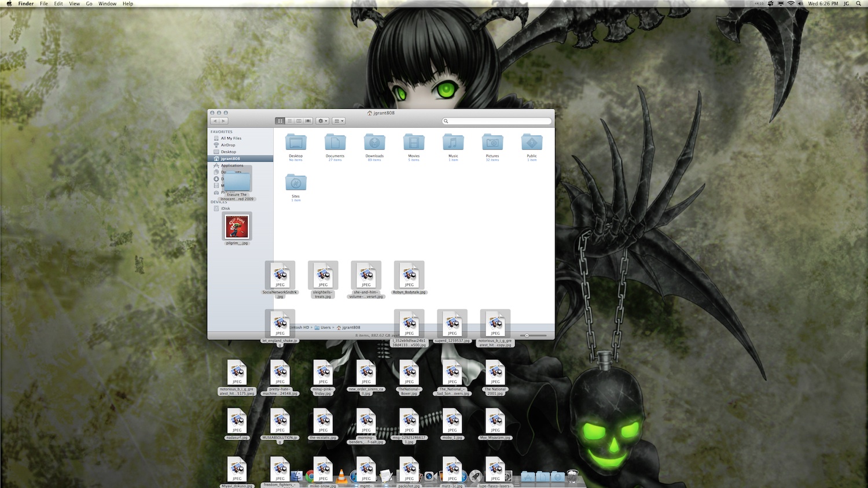Select the minaj-pink-friday.jpg desktop file
The image size is (868, 488).
point(323,372)
